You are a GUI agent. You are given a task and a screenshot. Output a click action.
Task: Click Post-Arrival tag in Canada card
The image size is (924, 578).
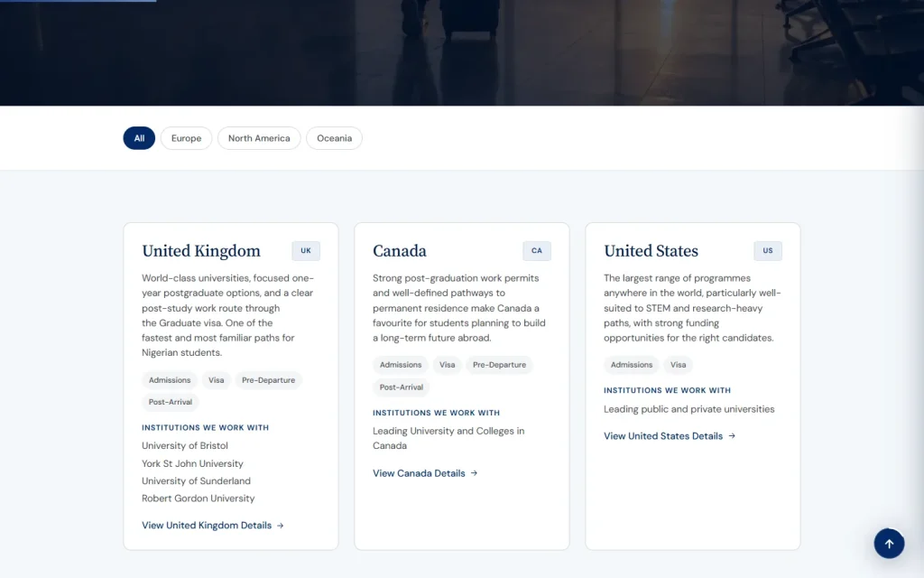click(402, 387)
